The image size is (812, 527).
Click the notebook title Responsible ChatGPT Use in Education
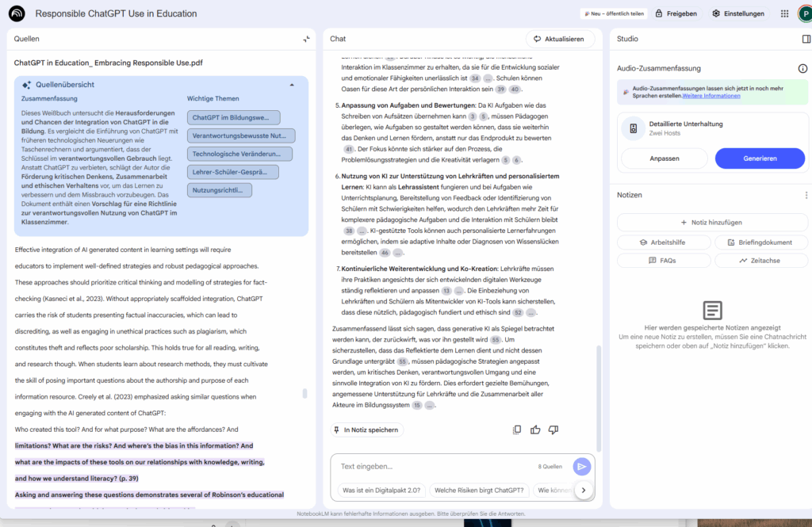pos(116,14)
